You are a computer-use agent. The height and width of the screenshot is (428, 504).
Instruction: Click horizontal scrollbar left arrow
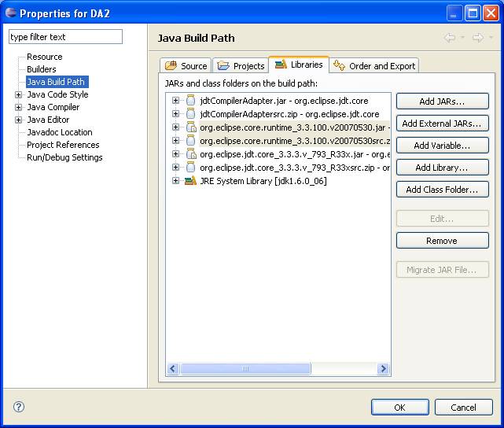point(173,368)
